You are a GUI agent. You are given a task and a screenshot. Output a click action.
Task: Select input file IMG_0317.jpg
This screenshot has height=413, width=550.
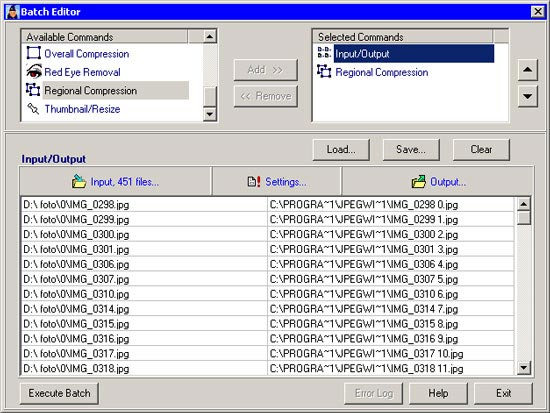click(x=144, y=353)
